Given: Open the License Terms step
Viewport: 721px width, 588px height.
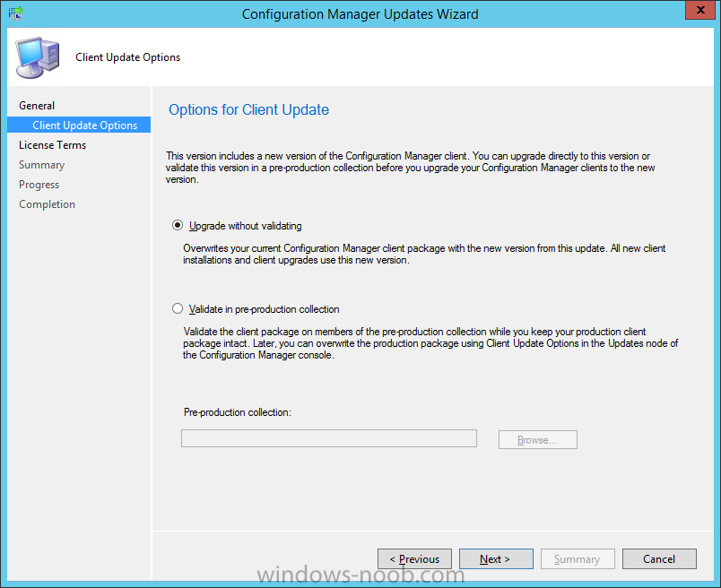Looking at the screenshot, I should pos(52,145).
